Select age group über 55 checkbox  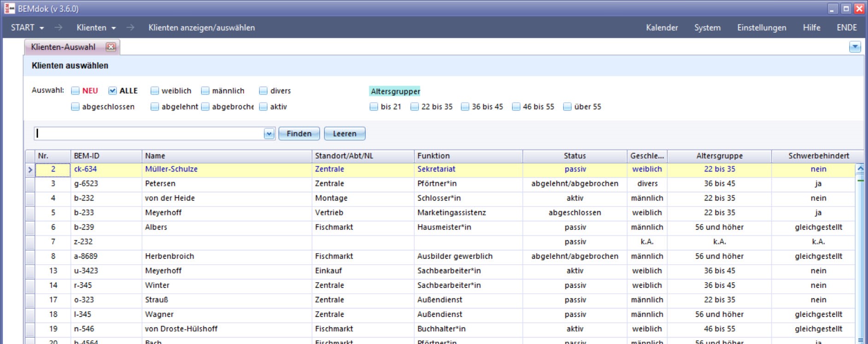pos(568,107)
